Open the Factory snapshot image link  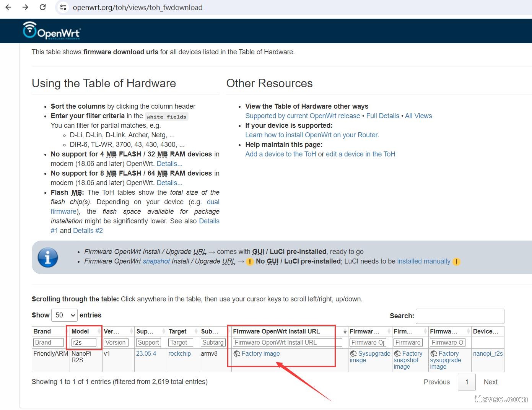408,360
